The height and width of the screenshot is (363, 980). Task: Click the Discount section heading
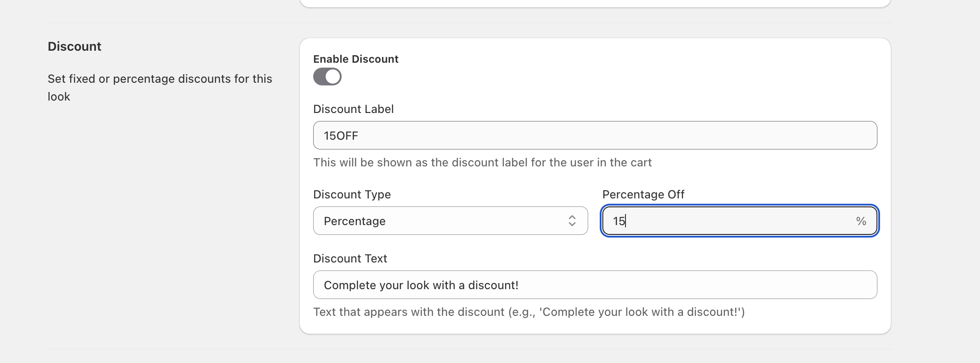coord(74,46)
